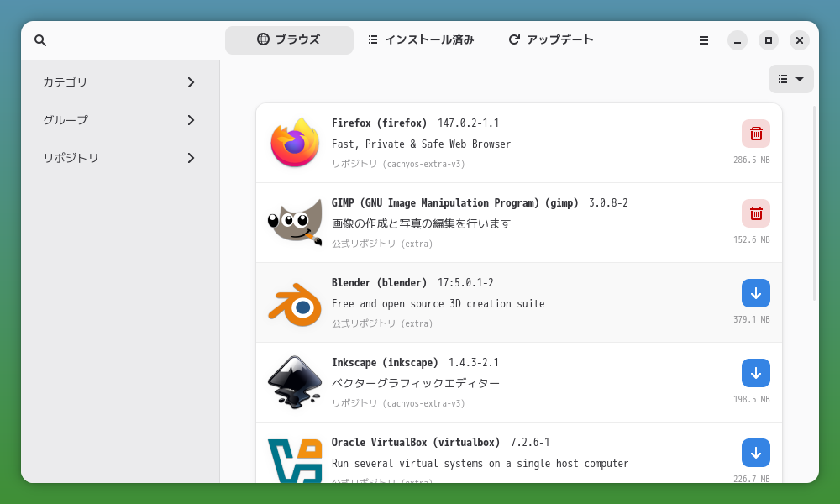Viewport: 840px width, 504px height.
Task: Open the search magnifier icon
Action: pos(40,40)
